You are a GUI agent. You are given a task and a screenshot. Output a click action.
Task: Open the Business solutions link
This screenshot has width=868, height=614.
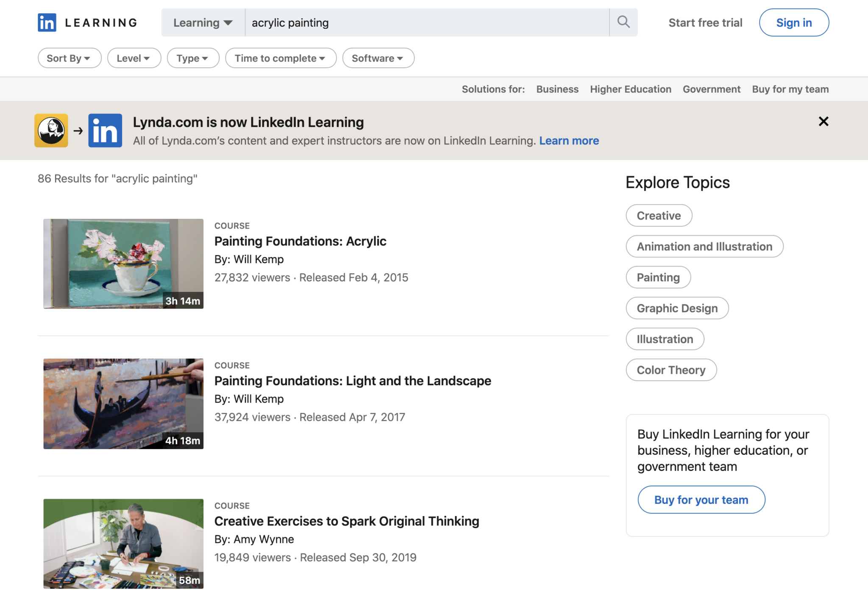click(x=557, y=89)
